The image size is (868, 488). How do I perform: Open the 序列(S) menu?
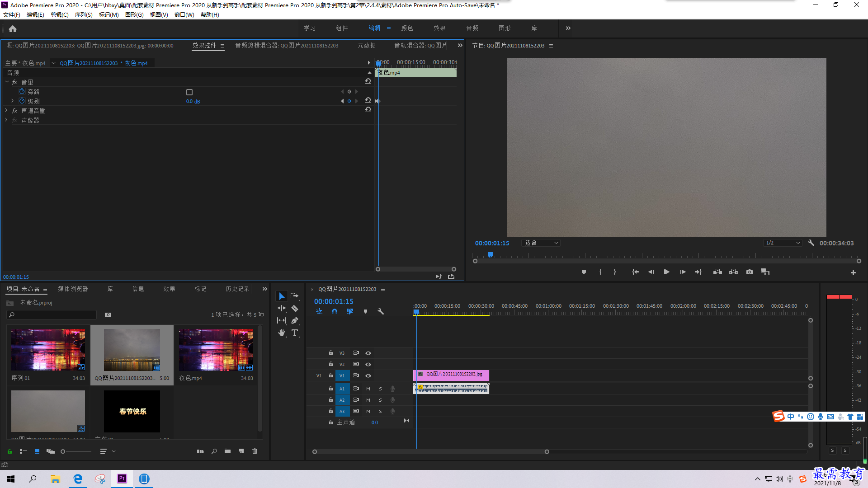pyautogui.click(x=84, y=15)
